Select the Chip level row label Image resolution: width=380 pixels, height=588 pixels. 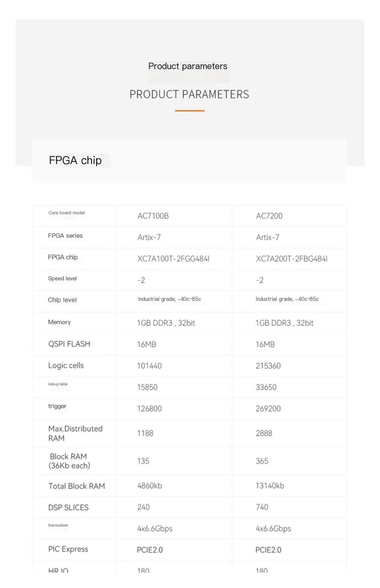[62, 300]
